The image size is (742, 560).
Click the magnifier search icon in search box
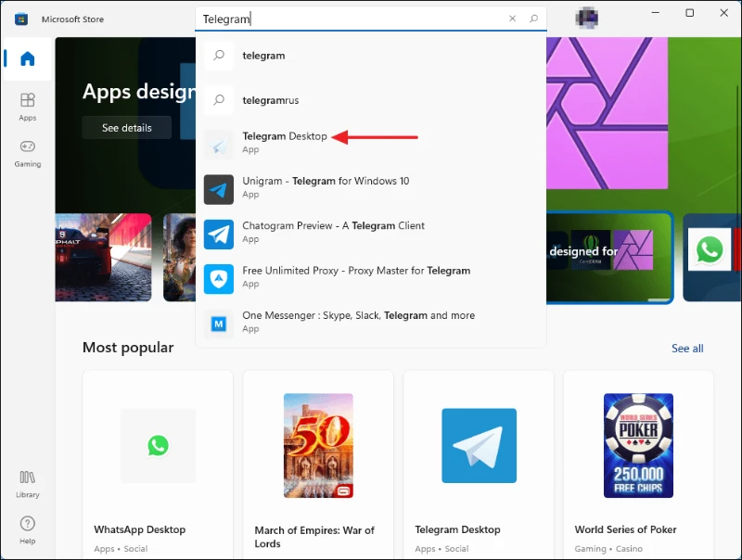pyautogui.click(x=534, y=19)
